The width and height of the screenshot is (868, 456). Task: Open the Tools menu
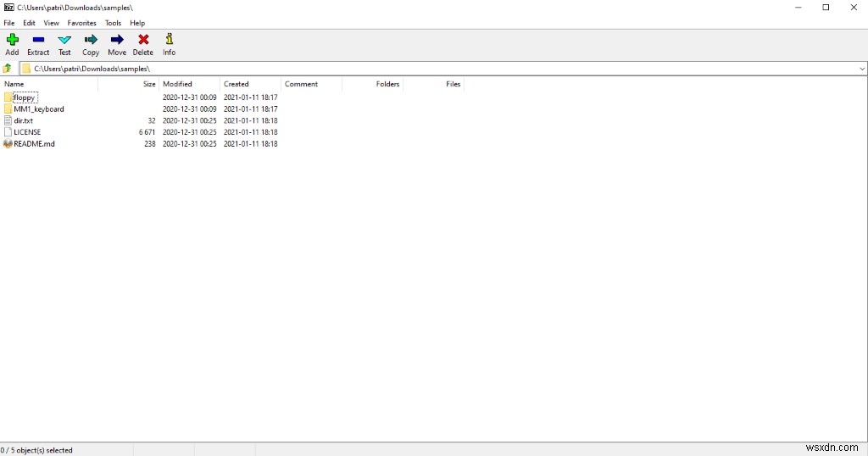[x=113, y=23]
